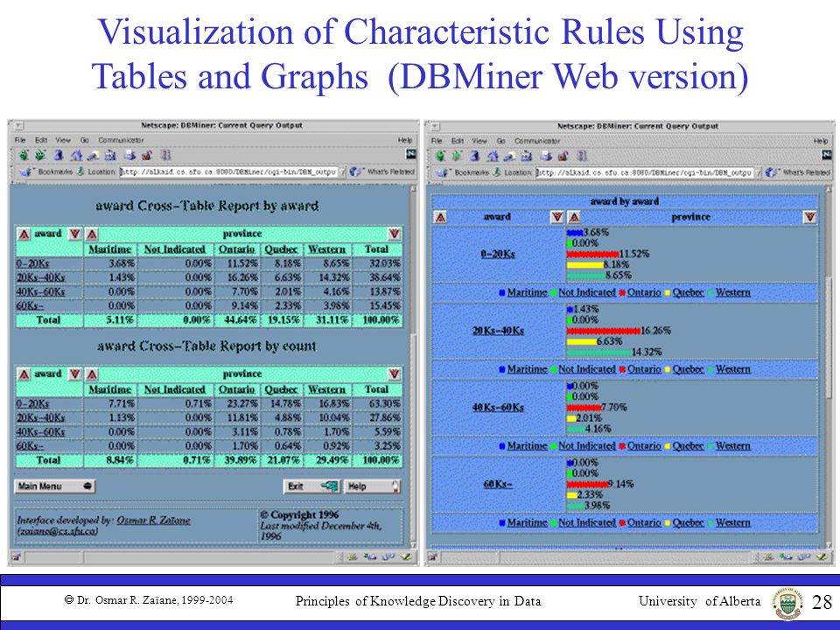Open What's Related in bar graph window
The width and height of the screenshot is (840, 630).
(798, 172)
